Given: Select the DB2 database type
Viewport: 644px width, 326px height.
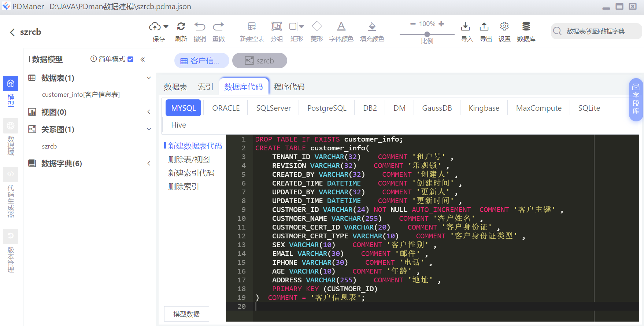Looking at the screenshot, I should (x=370, y=108).
